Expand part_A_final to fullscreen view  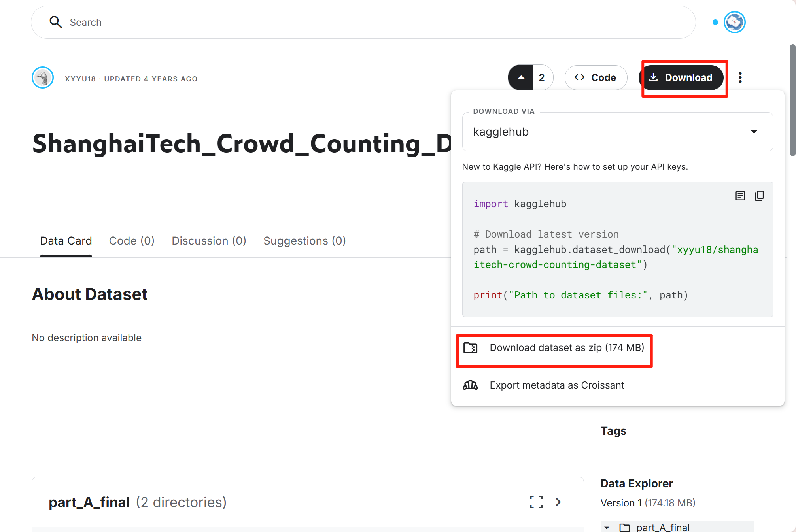(x=536, y=502)
